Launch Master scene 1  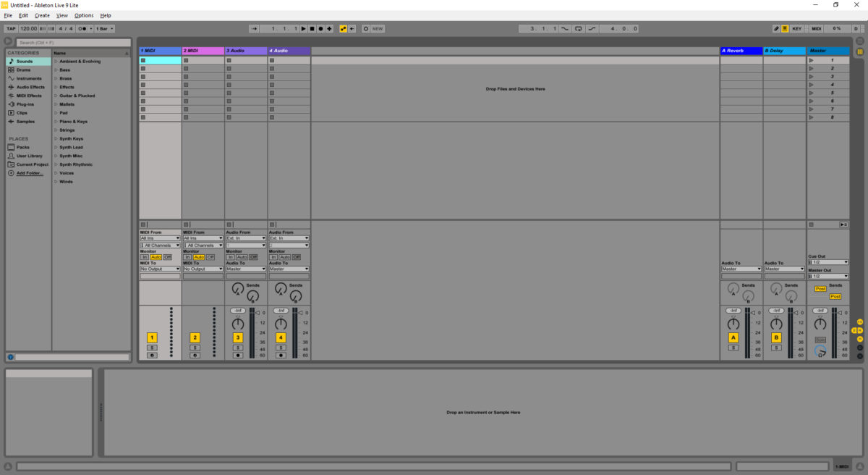point(811,60)
